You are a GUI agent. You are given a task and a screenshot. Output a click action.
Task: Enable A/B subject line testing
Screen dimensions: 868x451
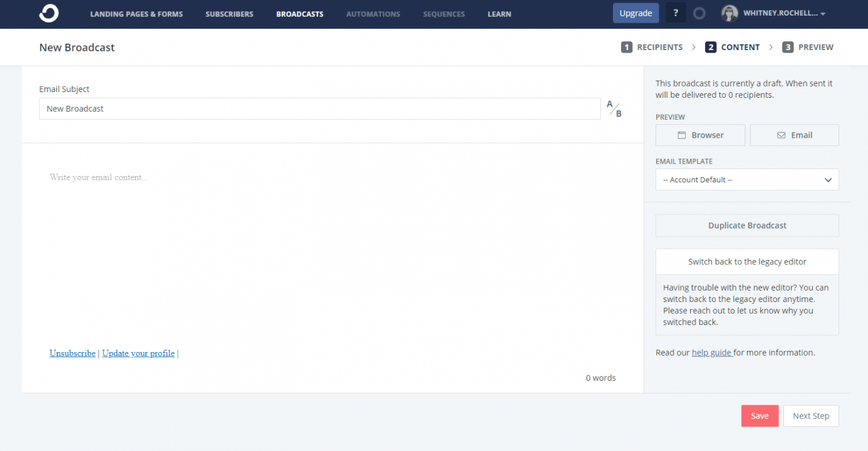tap(614, 109)
